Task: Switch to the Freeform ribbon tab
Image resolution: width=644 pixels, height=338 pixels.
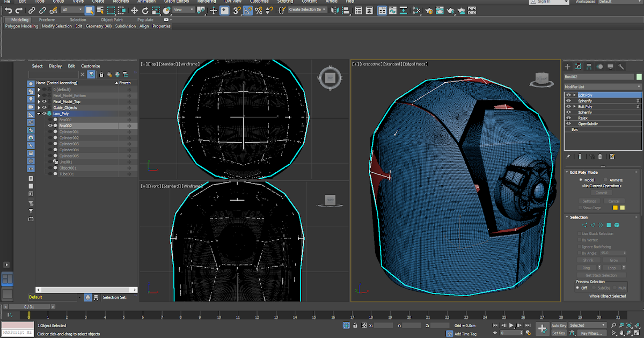Action: click(47, 19)
